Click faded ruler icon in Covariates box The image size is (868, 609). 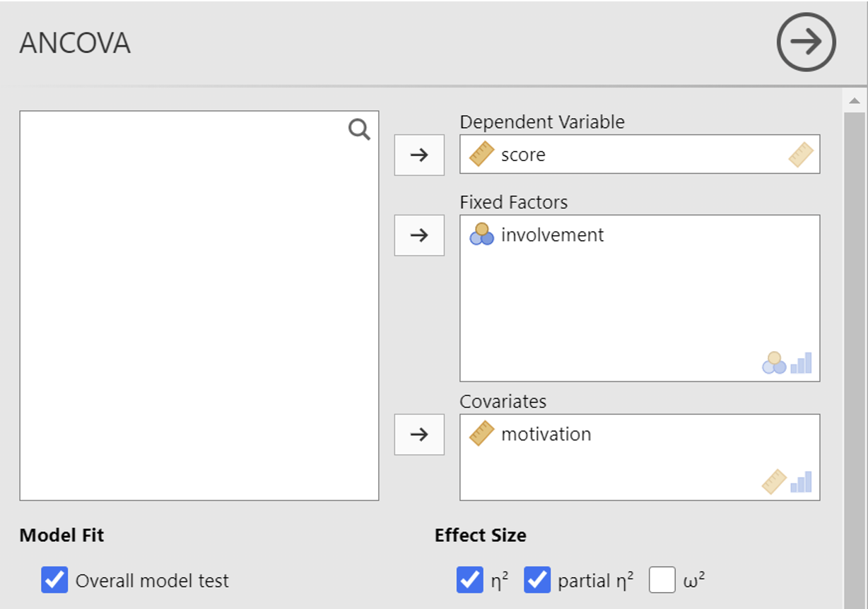(x=774, y=482)
